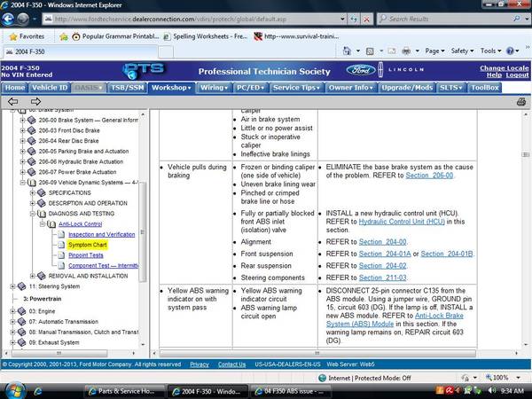The image size is (532, 399).
Task: Switch to the 04 F350 ABS issue taskbar window
Action: [x=292, y=391]
